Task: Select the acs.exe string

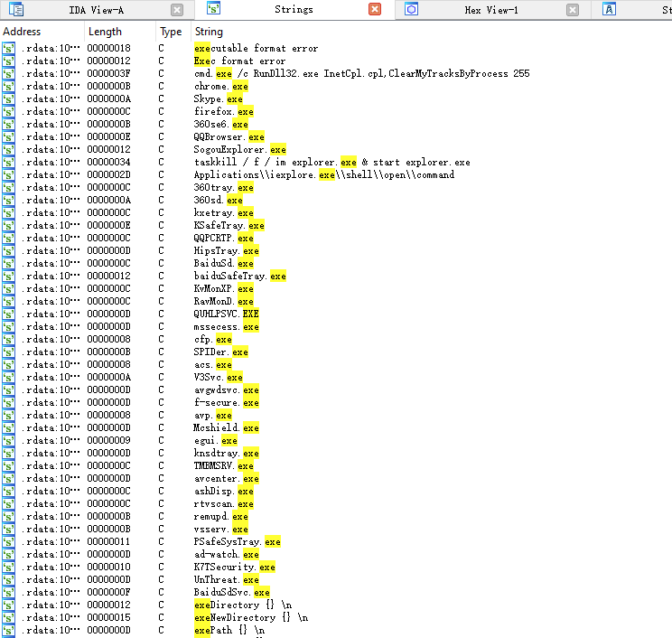Action: click(x=213, y=364)
